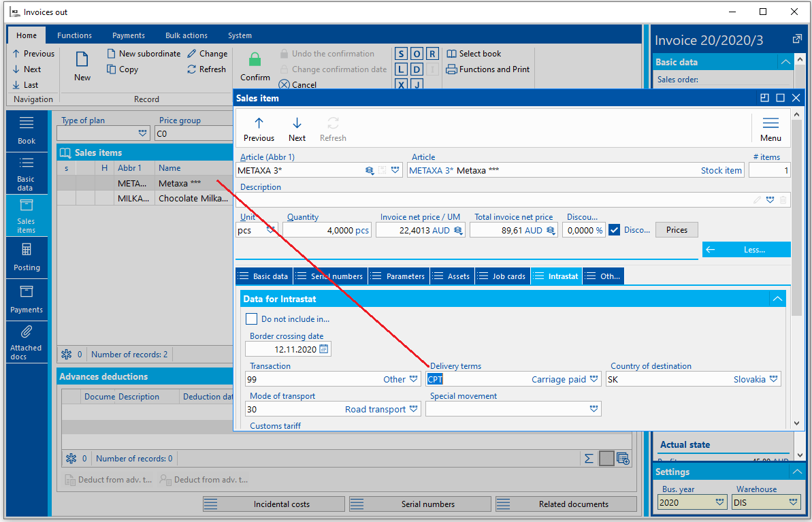
Task: Switch to the Payments ribbon tab
Action: 129,35
